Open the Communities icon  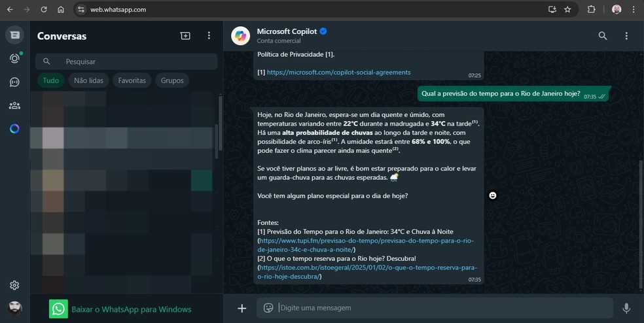click(15, 105)
